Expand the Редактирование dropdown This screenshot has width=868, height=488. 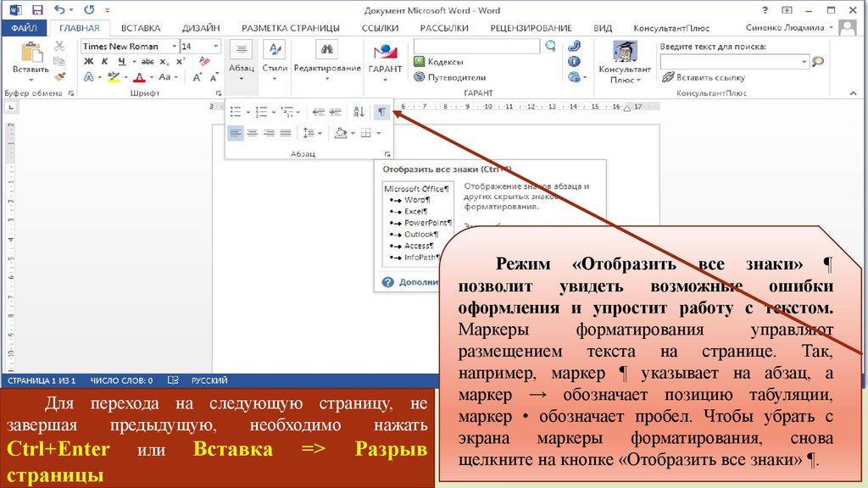(327, 62)
